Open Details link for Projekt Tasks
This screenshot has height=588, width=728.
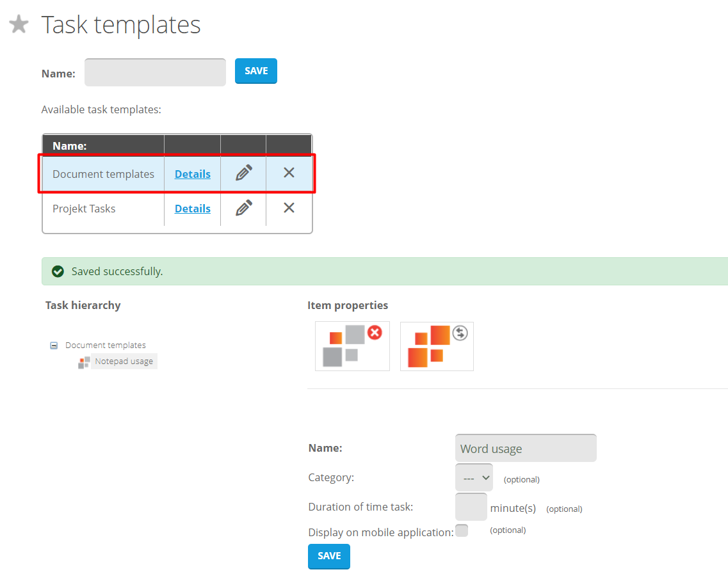click(x=192, y=209)
